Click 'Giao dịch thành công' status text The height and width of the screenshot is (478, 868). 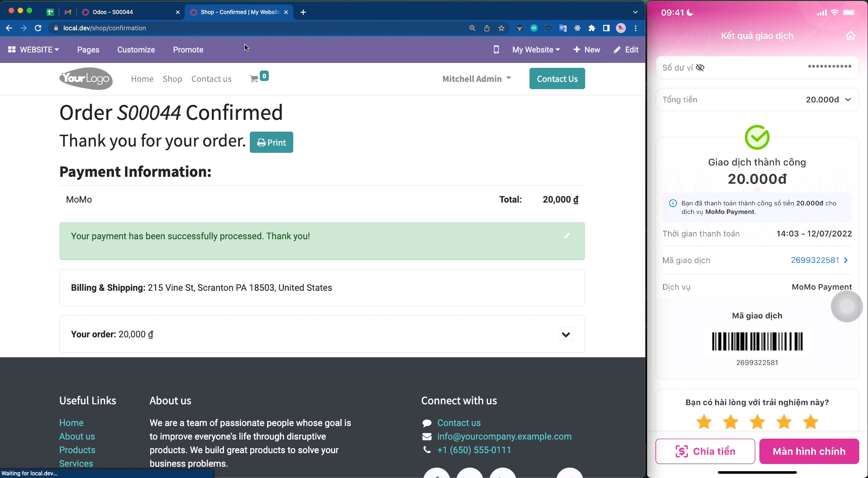(757, 162)
